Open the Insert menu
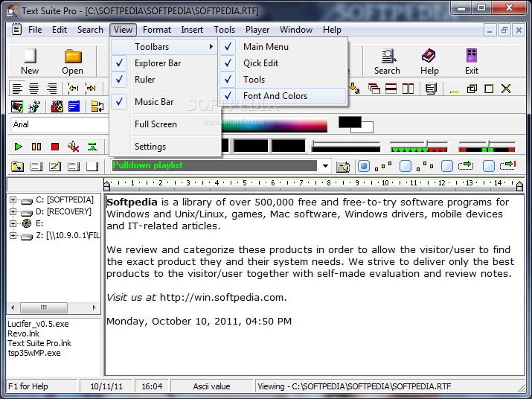532x399 pixels. click(x=192, y=30)
